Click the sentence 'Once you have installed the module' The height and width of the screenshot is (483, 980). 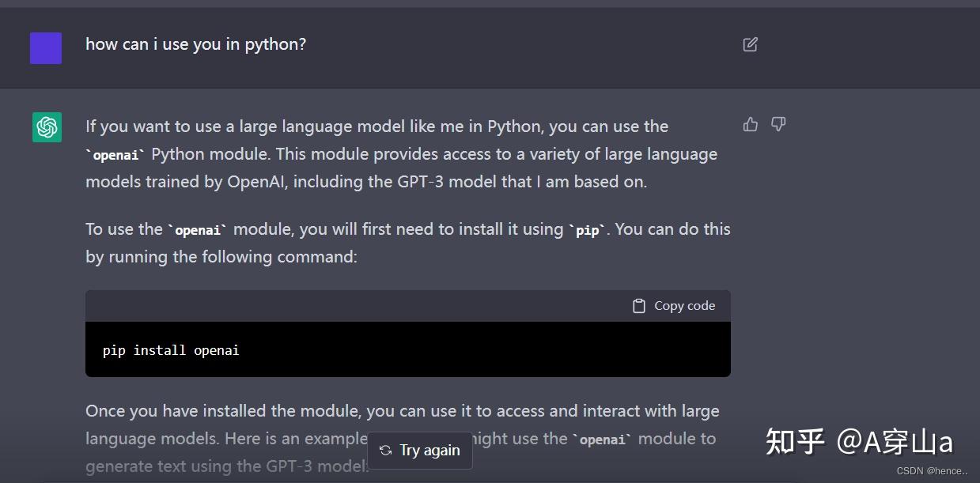coord(403,438)
